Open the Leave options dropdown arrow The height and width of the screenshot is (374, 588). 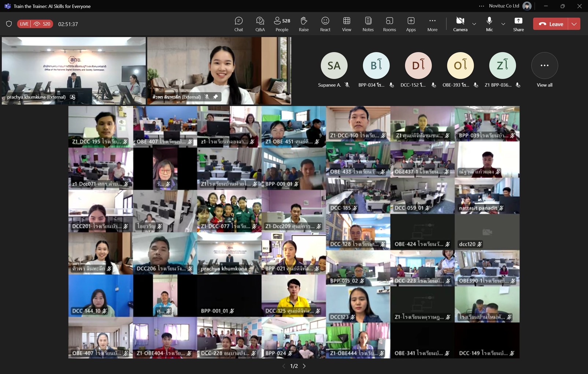[574, 24]
